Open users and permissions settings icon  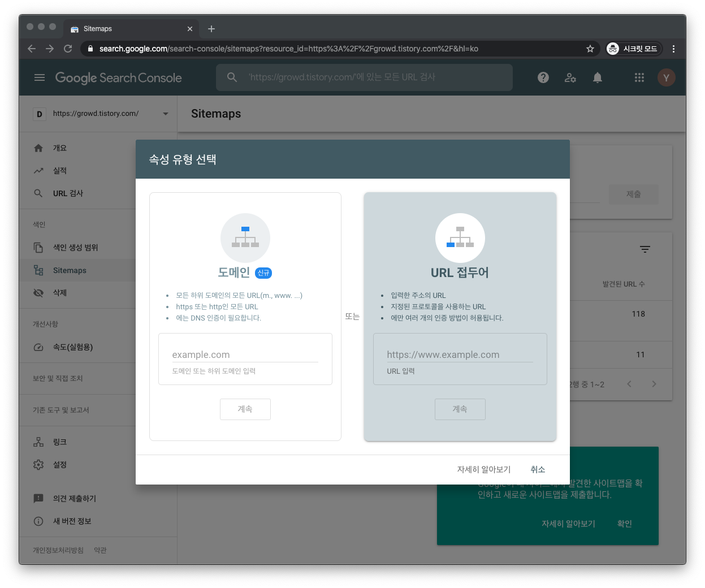pos(570,77)
